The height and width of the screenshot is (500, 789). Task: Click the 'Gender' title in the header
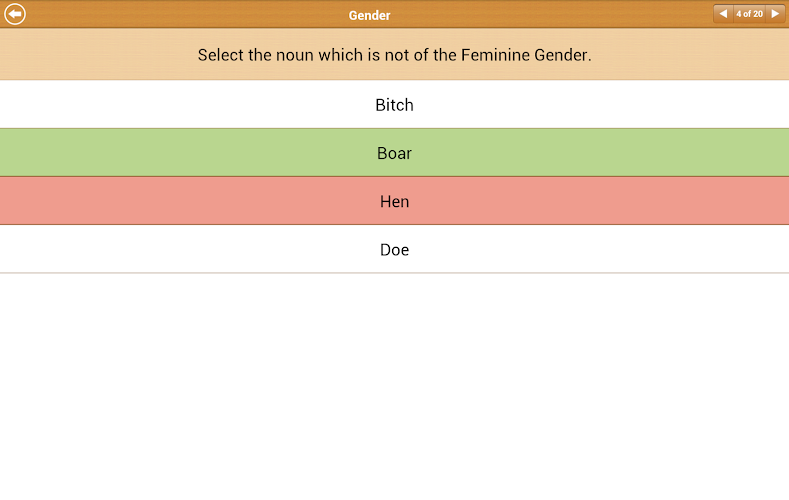(369, 15)
